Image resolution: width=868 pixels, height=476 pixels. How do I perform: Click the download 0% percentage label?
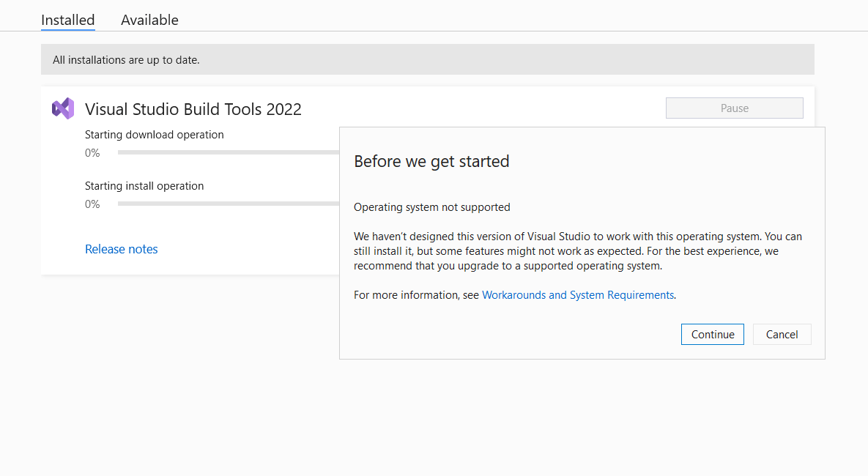[92, 153]
